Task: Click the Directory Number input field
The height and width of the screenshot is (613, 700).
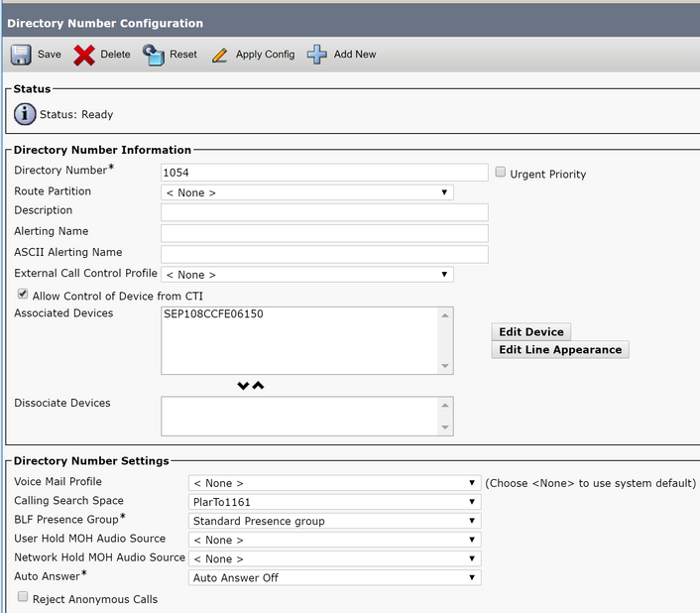Action: (x=324, y=173)
